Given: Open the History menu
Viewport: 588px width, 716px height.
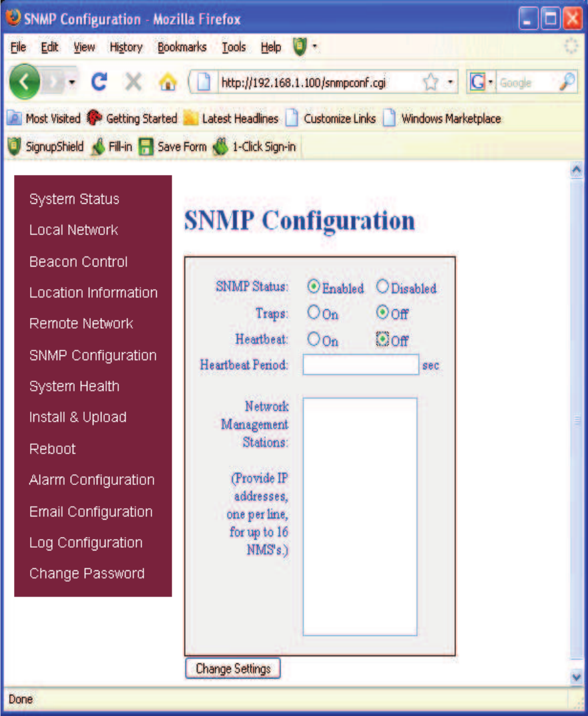Looking at the screenshot, I should 126,47.
